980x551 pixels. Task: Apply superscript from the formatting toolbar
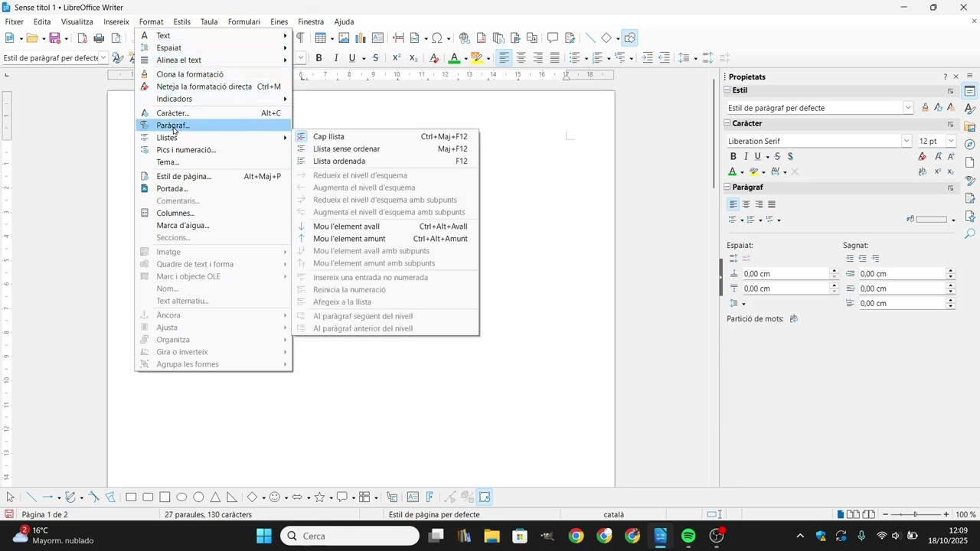click(x=396, y=58)
